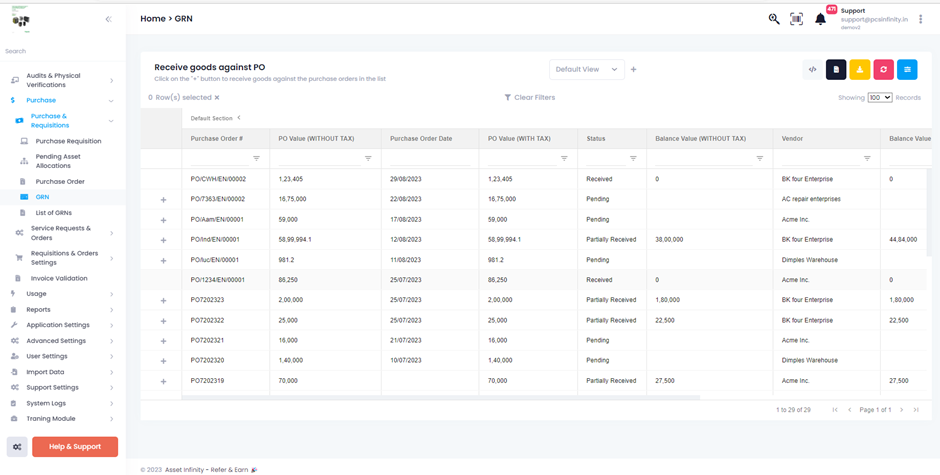Open Invoice Validation page
Image resolution: width=940 pixels, height=475 pixels.
click(x=59, y=278)
